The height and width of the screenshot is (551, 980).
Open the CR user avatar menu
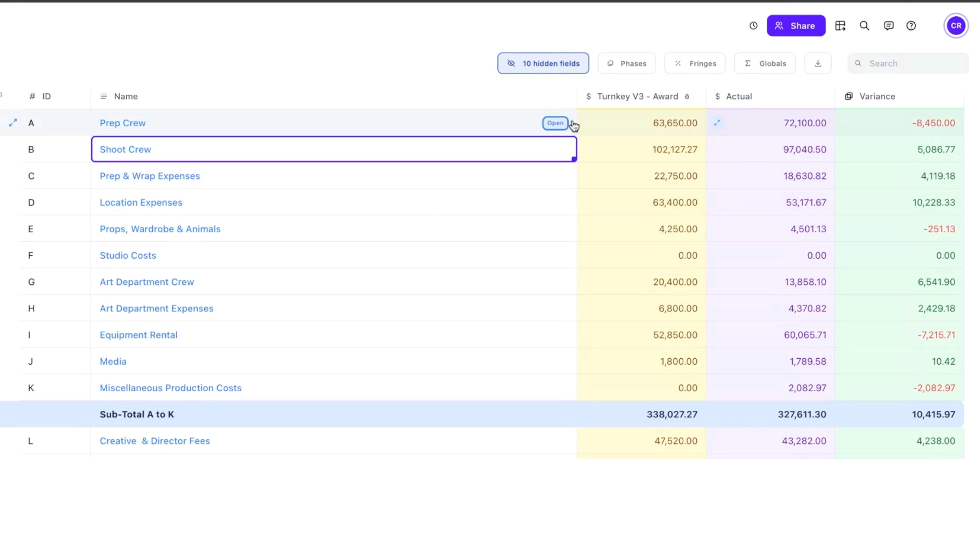click(x=956, y=26)
